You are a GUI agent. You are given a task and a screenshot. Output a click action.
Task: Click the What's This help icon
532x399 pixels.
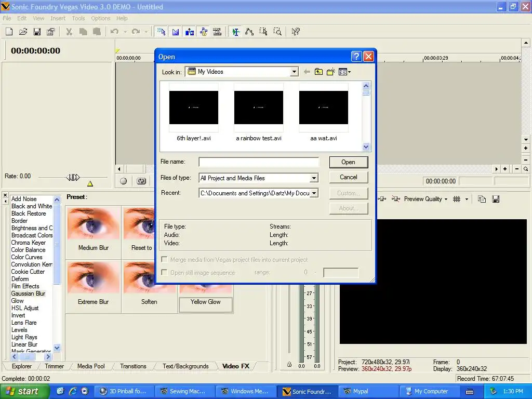click(x=296, y=32)
